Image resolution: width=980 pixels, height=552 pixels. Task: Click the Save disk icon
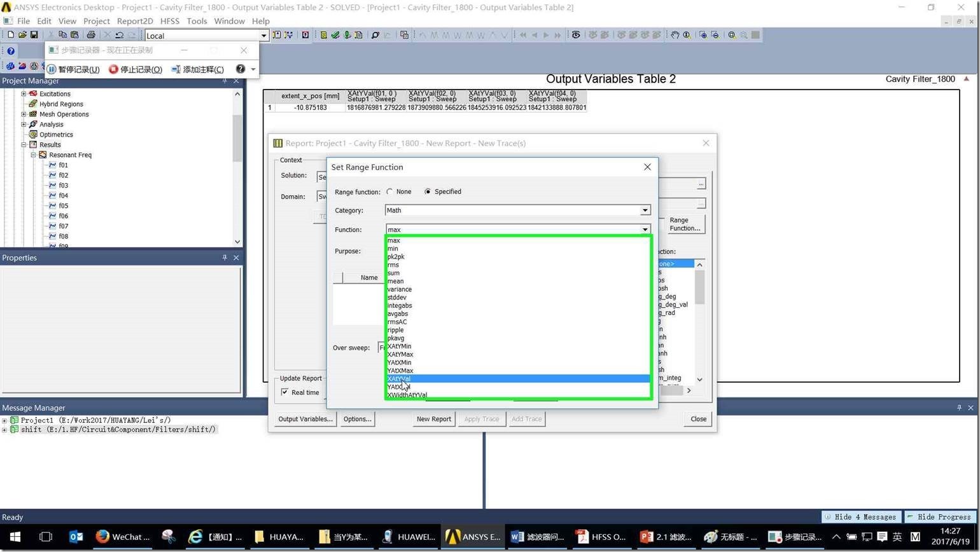34,35
